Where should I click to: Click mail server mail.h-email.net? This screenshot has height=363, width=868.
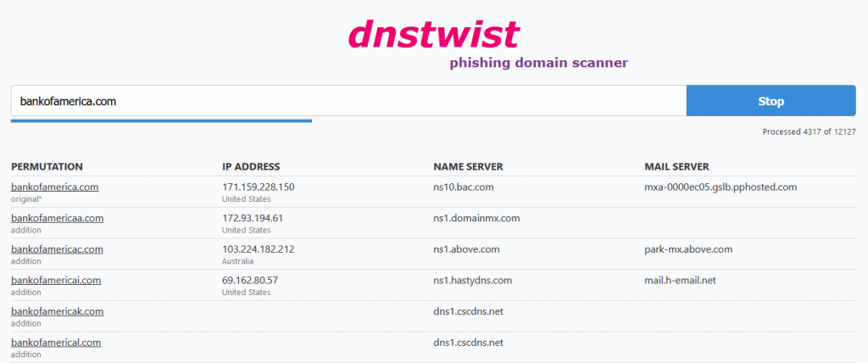click(682, 280)
